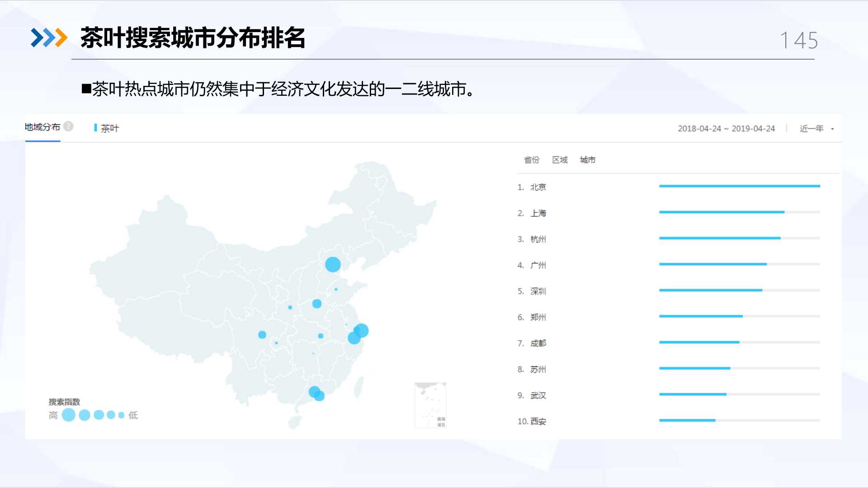Click the 北京 search index bar
The width and height of the screenshot is (868, 488).
[x=739, y=186]
